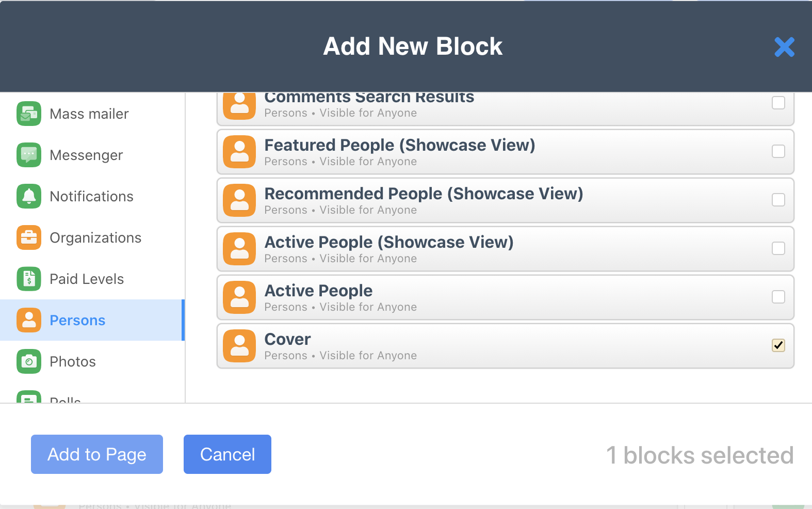Click the Photos camera icon

click(29, 361)
